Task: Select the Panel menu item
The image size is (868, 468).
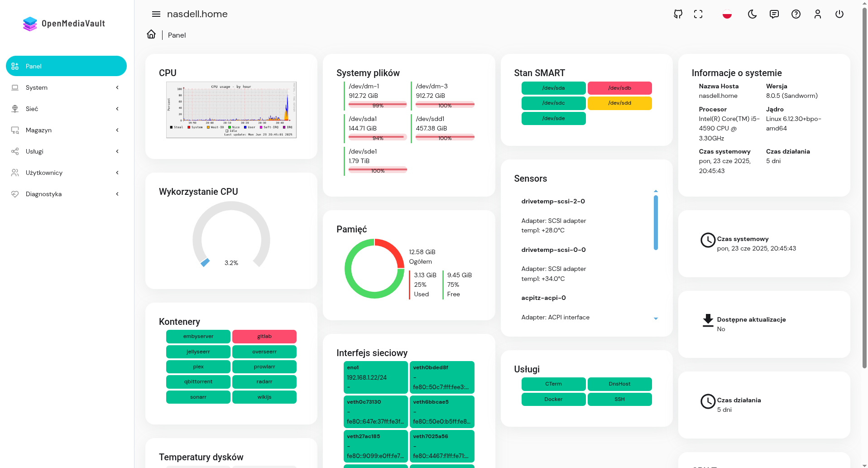Action: tap(66, 66)
